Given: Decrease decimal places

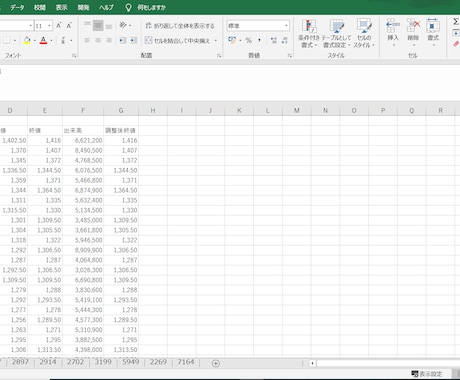Looking at the screenshot, I should [284, 40].
